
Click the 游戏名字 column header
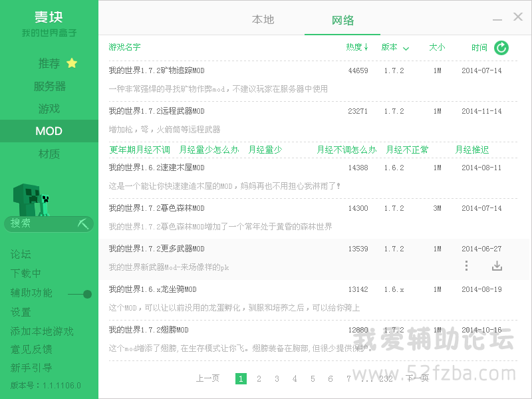(124, 47)
